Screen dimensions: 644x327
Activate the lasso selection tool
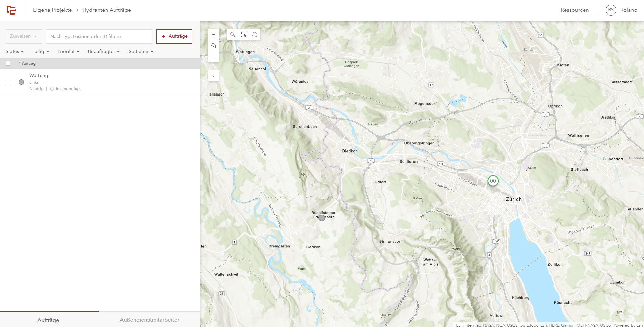[255, 34]
